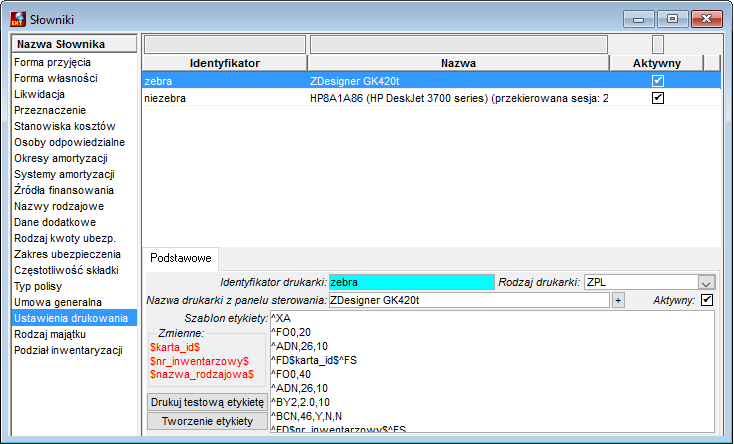Sort by the Identyfikator column header
This screenshot has height=444, width=734.
(225, 63)
